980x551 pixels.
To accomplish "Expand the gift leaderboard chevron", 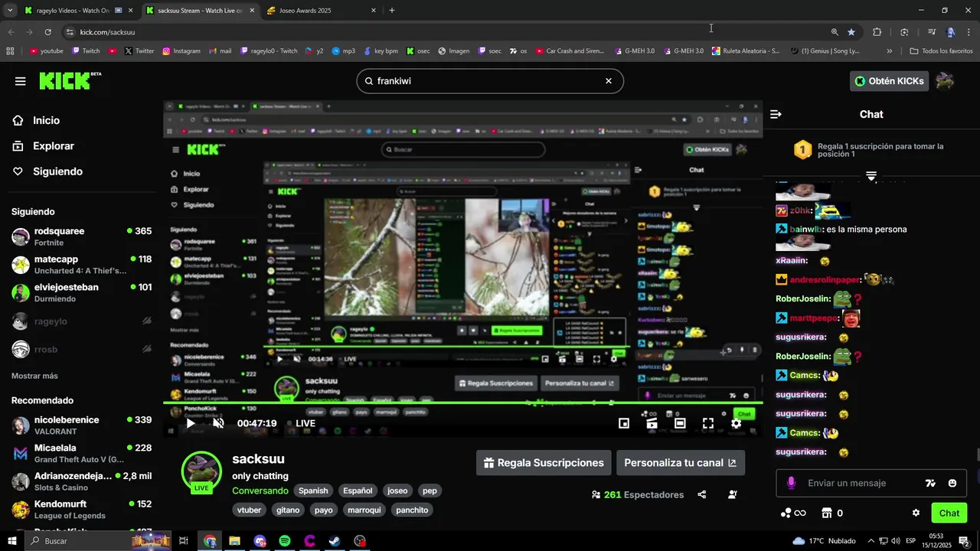I will [871, 177].
